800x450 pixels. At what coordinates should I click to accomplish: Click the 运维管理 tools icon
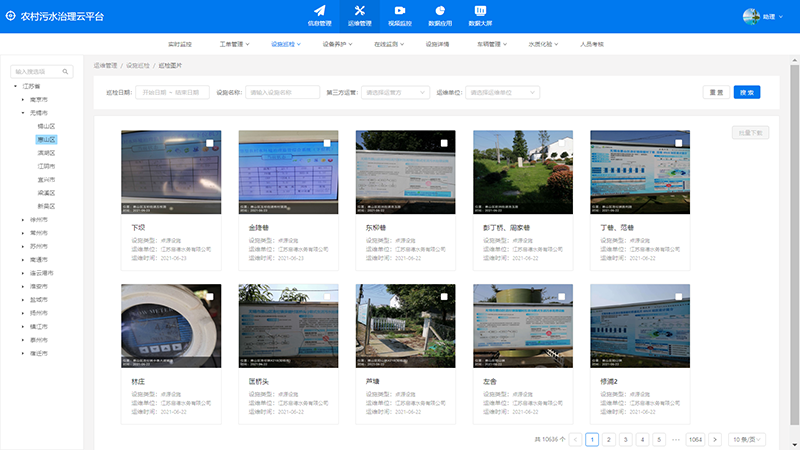[360, 11]
